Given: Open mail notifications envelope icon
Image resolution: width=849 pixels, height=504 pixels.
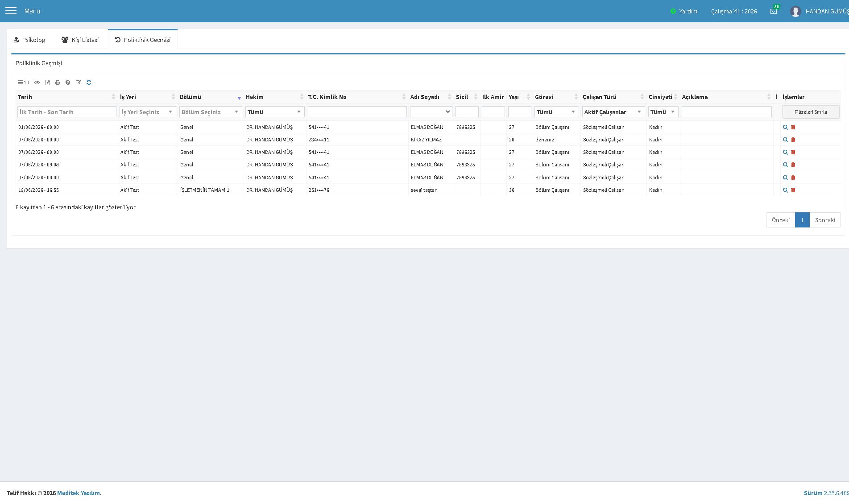Looking at the screenshot, I should pyautogui.click(x=774, y=11).
